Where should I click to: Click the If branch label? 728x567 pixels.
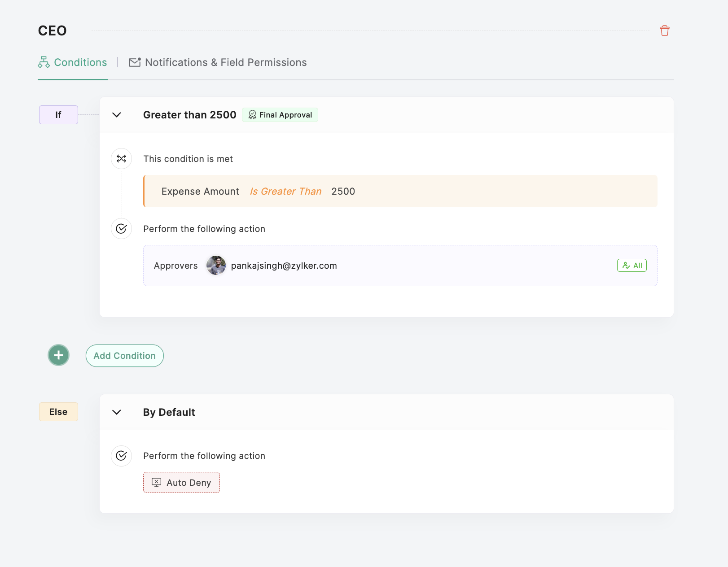pyautogui.click(x=58, y=115)
